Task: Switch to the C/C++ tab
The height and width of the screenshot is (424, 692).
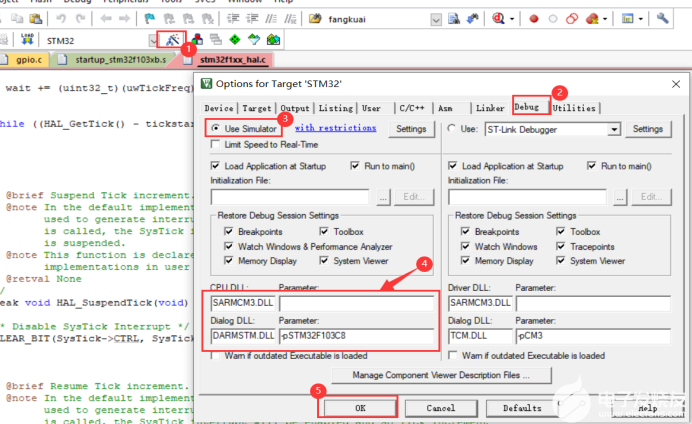Action: [x=412, y=108]
